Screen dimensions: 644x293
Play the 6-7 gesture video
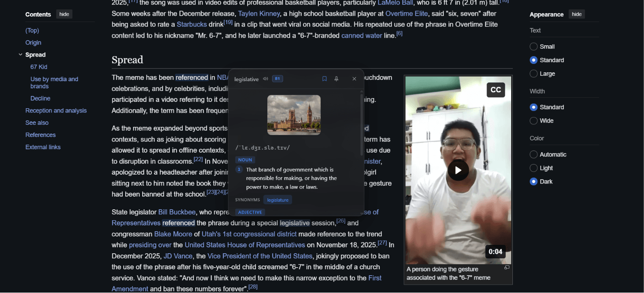pyautogui.click(x=458, y=170)
